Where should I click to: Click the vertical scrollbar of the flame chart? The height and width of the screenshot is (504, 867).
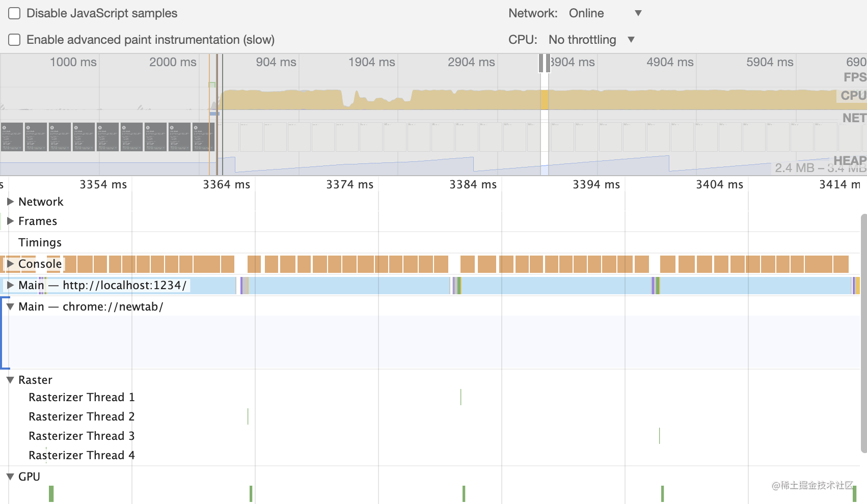pyautogui.click(x=863, y=333)
